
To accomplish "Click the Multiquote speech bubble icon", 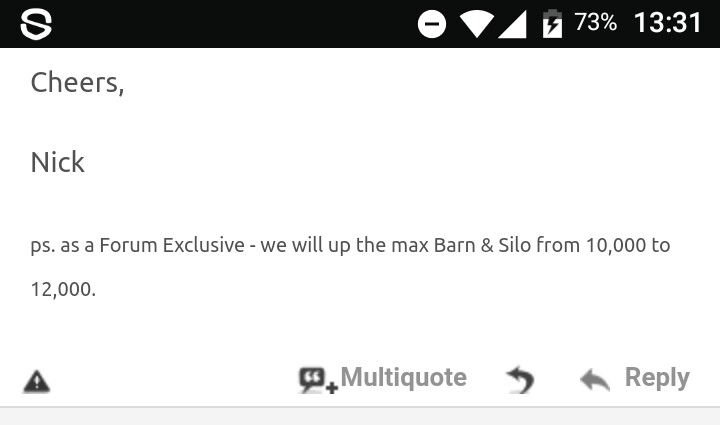I will point(318,380).
